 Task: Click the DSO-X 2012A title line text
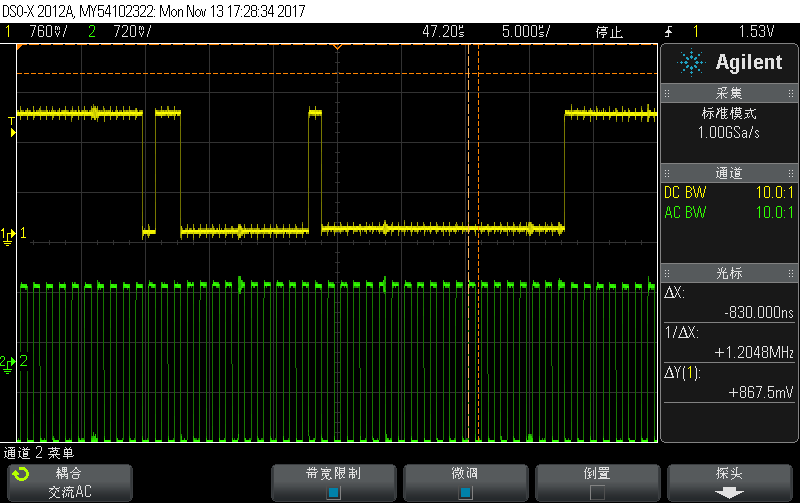point(154,11)
